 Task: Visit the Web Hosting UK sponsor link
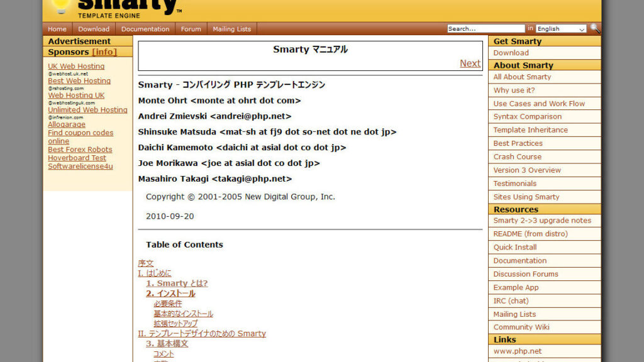(76, 96)
